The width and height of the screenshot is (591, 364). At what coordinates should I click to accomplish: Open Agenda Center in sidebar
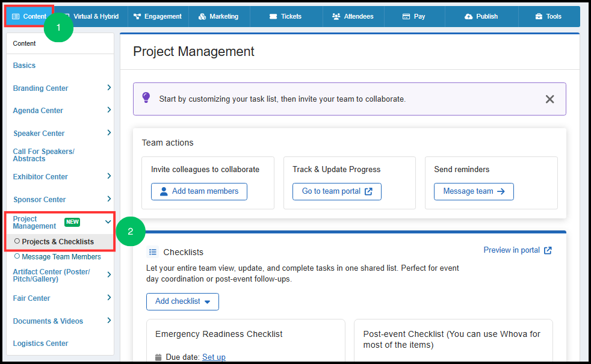38,111
